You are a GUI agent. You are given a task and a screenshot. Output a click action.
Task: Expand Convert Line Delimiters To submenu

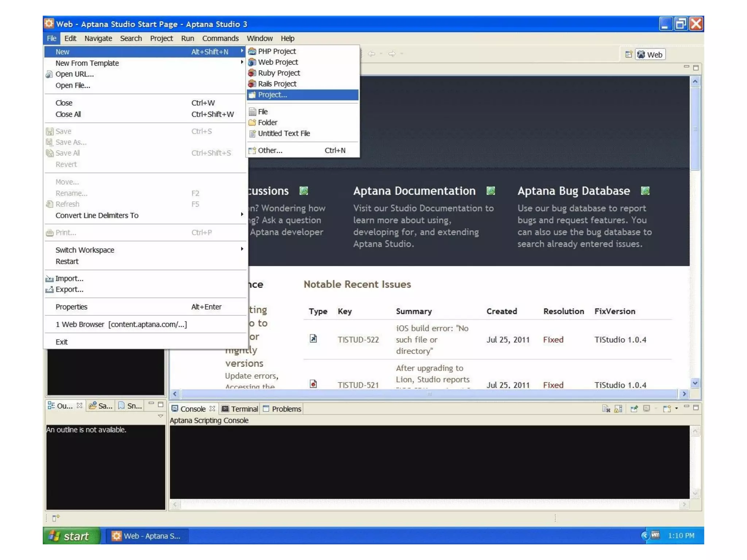(x=145, y=215)
